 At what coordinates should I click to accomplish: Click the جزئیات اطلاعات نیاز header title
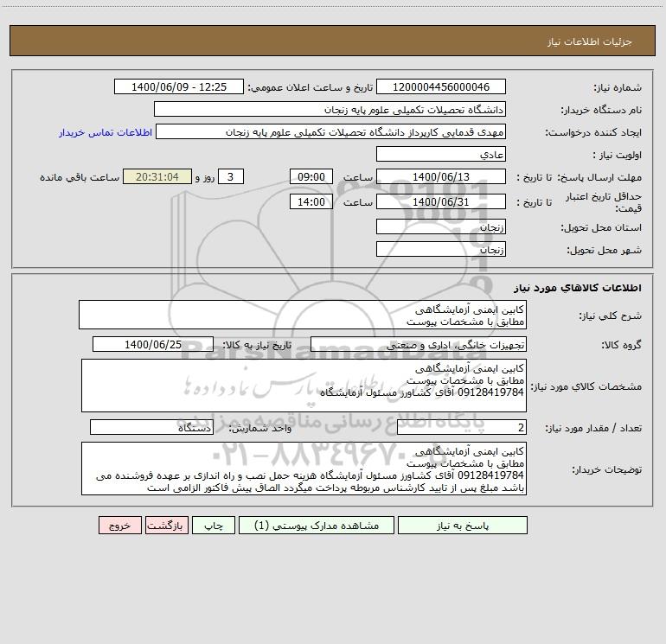(589, 41)
